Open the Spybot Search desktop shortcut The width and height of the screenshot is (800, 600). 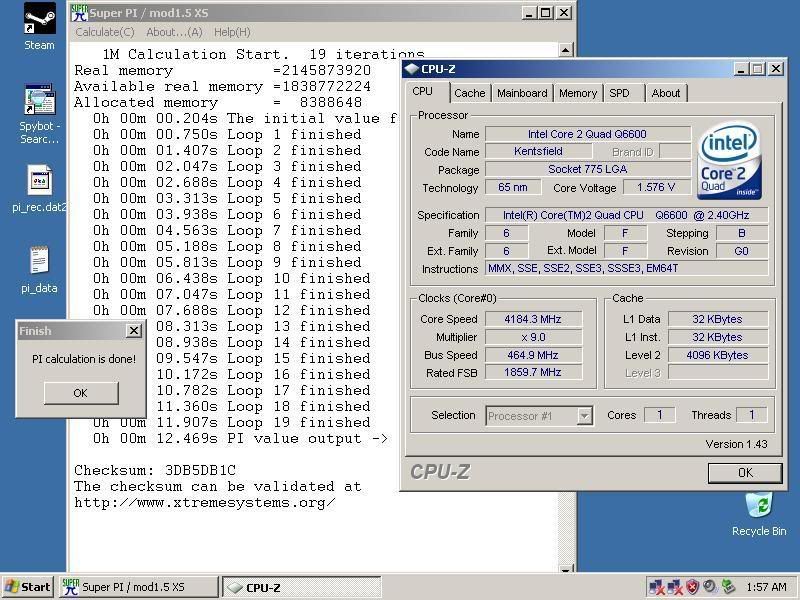click(x=40, y=114)
